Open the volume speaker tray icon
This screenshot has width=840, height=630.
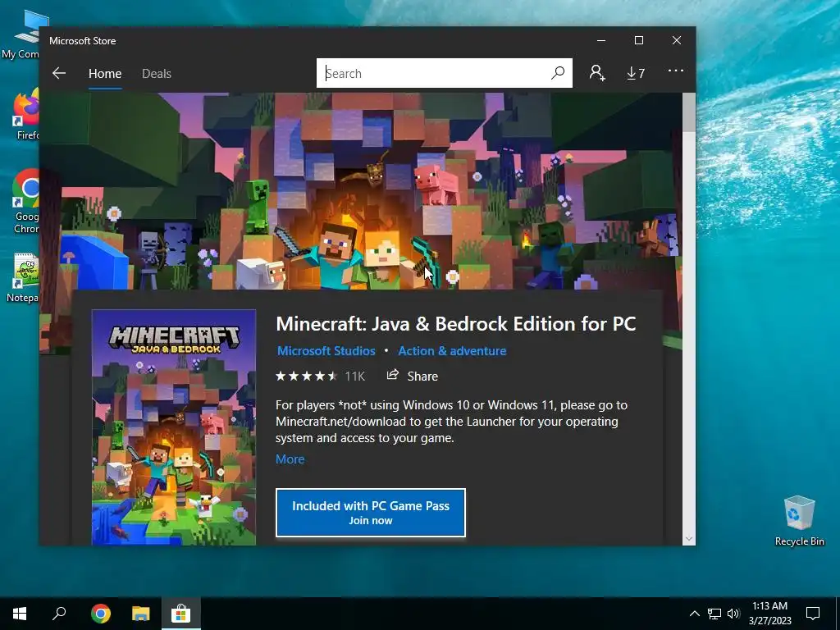pyautogui.click(x=733, y=614)
